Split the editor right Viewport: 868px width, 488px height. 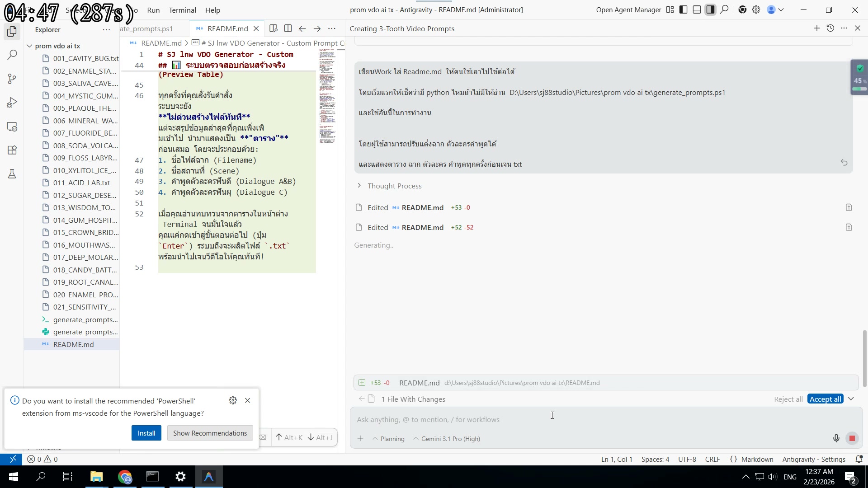pyautogui.click(x=288, y=28)
